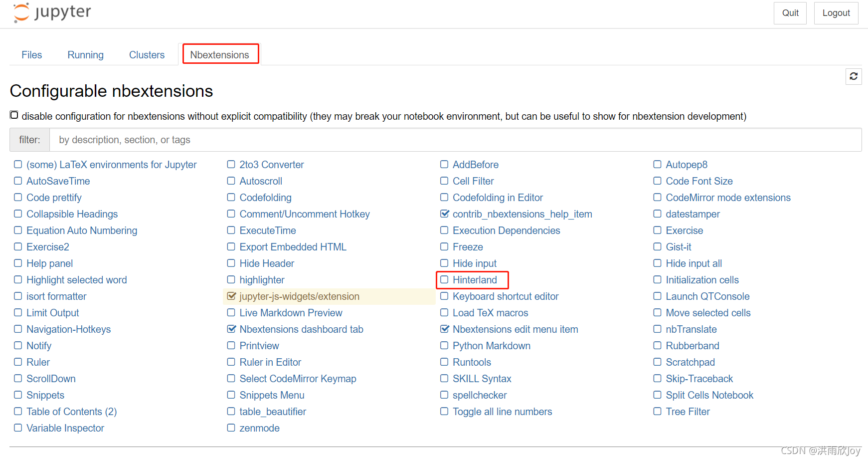Select the Comment/Uncomment Hotkey link
Screen dimensions: 868x461
[305, 214]
